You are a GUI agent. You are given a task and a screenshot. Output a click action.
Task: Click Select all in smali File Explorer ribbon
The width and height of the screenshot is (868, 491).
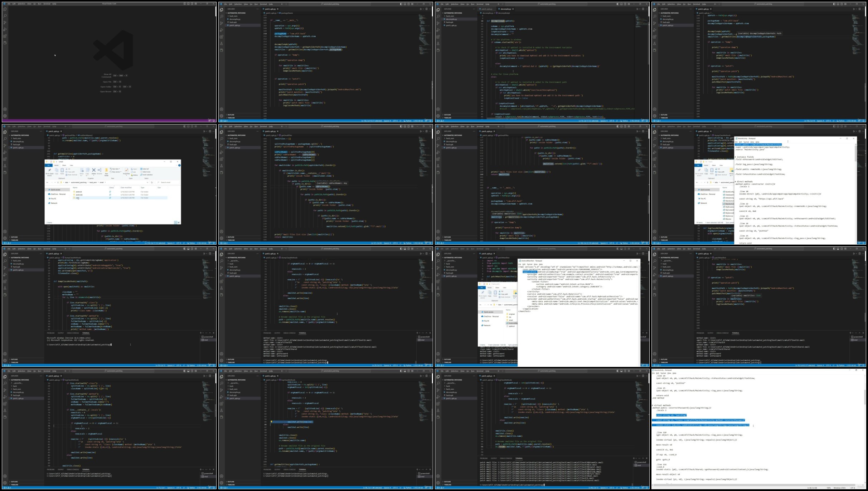coord(145,169)
